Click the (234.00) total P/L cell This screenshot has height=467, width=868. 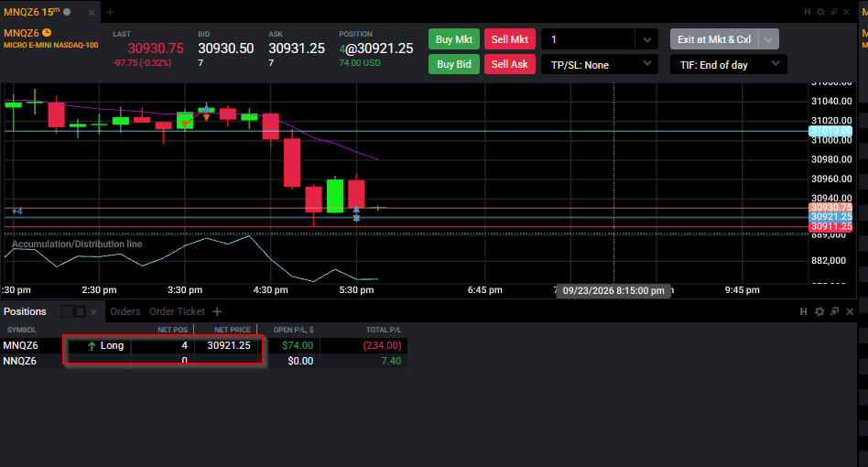pyautogui.click(x=382, y=346)
